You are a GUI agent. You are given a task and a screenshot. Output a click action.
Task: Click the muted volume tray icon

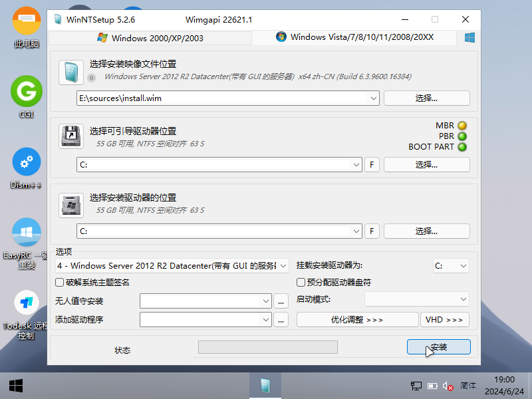(x=448, y=386)
